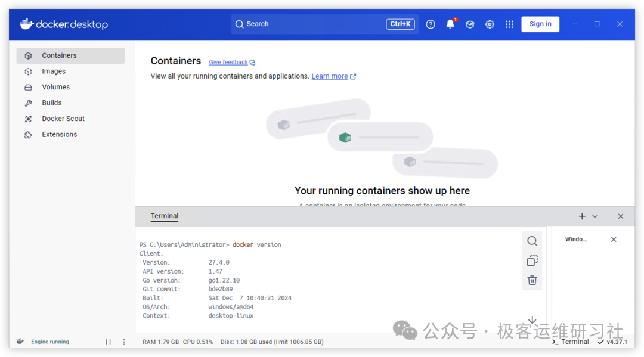Click the Containers cube icon in sidebar
644x357 pixels.
pyautogui.click(x=29, y=56)
